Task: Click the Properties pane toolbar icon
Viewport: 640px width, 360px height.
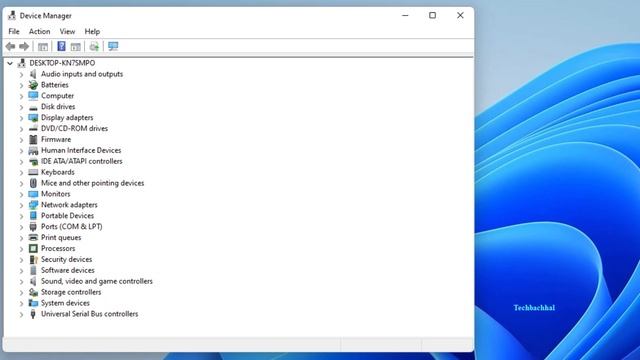Action: click(76, 47)
